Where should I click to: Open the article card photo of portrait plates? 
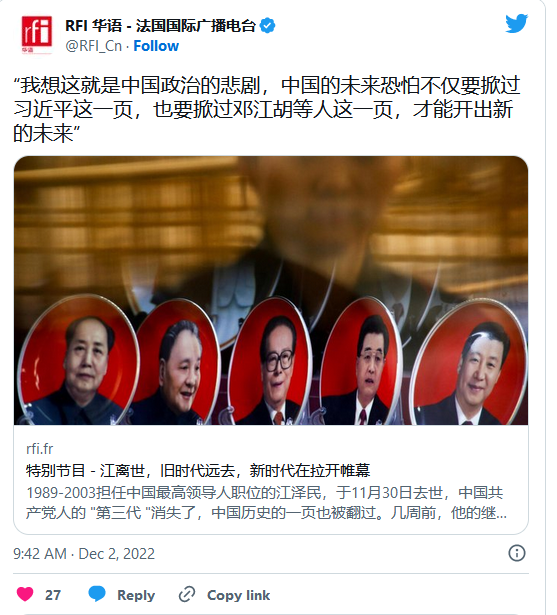coord(271,290)
